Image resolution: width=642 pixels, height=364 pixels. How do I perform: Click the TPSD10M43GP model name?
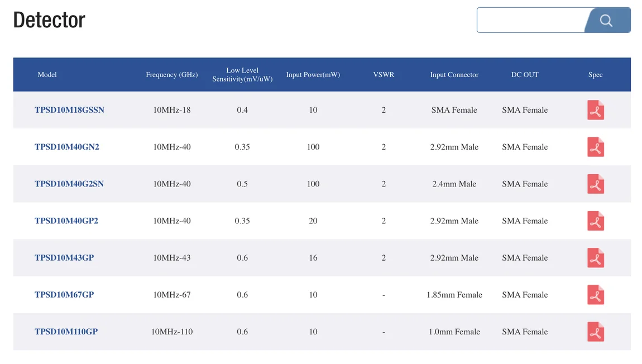pyautogui.click(x=64, y=257)
